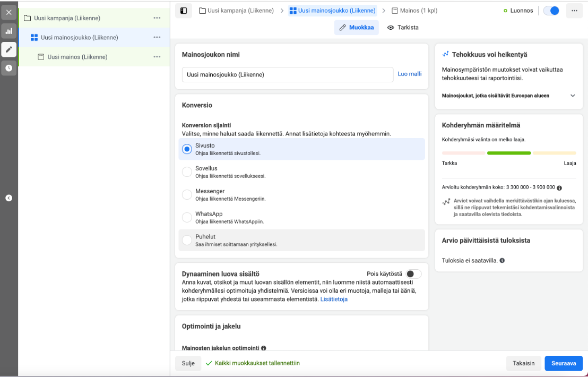This screenshot has height=377, width=588.
Task: Toggle the side panel layout icon
Action: coord(184,11)
